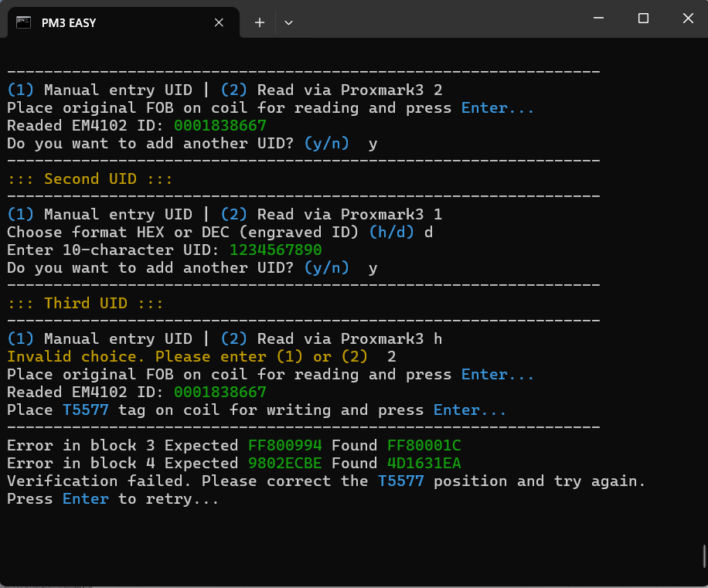Click found block 4 value 4D1631EA
Image resolution: width=708 pixels, height=588 pixels.
[x=424, y=463]
